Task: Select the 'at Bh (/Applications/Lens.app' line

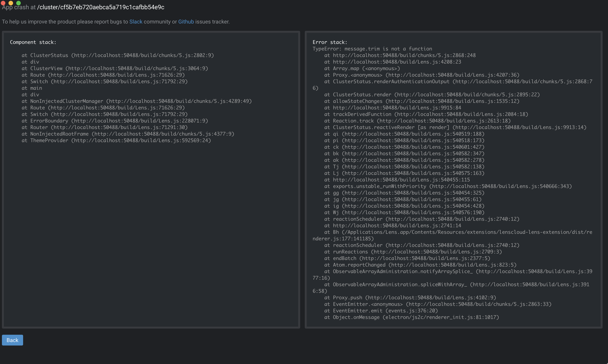Action: (x=453, y=235)
